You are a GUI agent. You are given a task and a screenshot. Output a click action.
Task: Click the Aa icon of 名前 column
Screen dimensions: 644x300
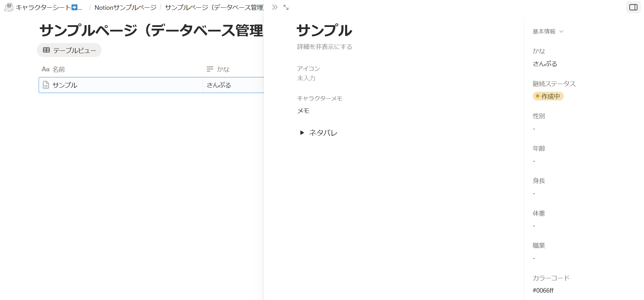pos(45,69)
